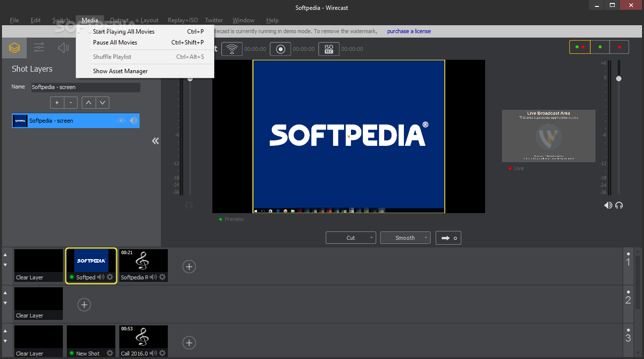Move layer 2 down with triangle arrow
Image resolution: width=644 pixels, height=359 pixels.
pos(5,303)
